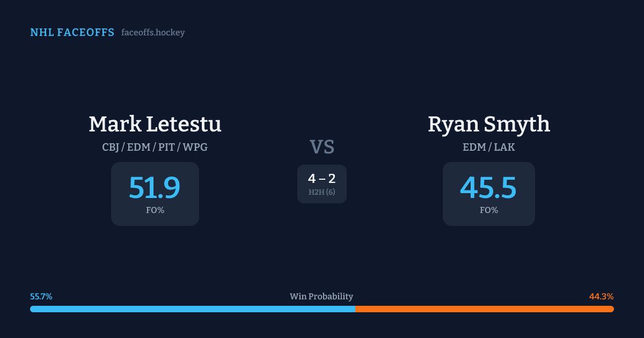The image size is (644, 338).
Task: Click the 44.3% win probability value
Action: coord(601,297)
